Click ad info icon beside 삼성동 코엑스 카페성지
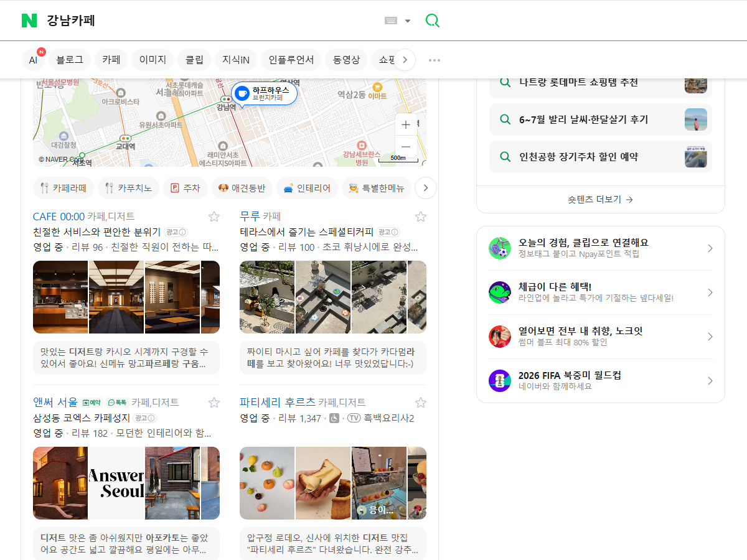The image size is (747, 560). [x=146, y=418]
